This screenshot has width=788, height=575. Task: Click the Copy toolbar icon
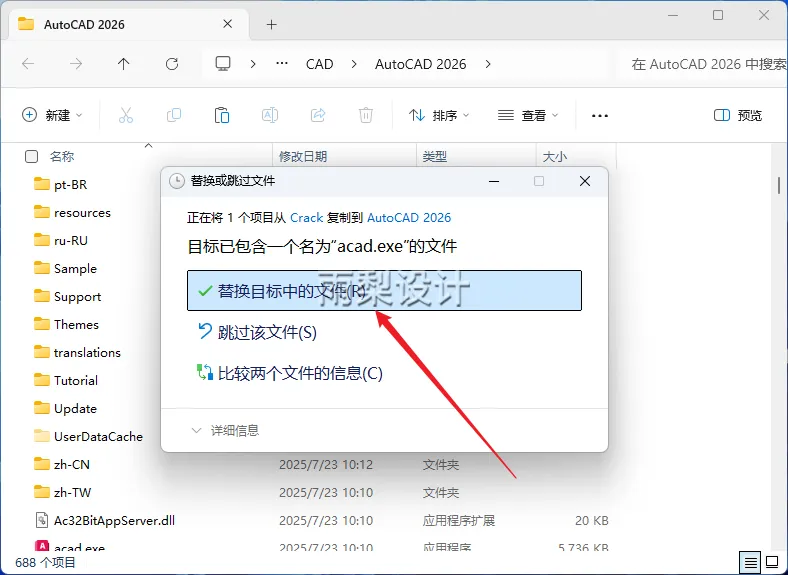tap(174, 116)
